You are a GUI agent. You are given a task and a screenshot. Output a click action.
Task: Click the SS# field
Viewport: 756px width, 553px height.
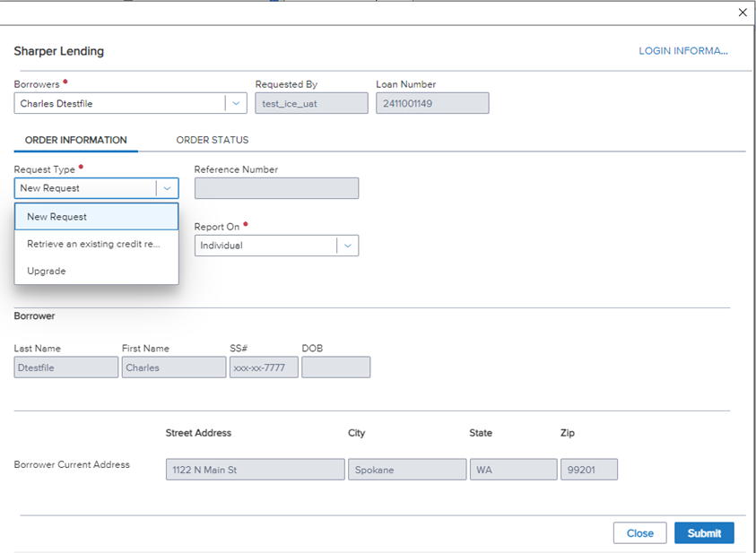tap(264, 367)
